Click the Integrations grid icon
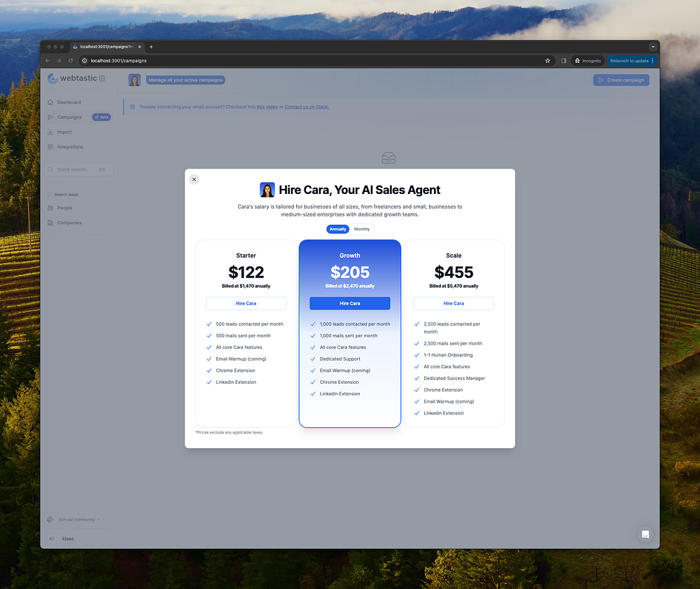Image resolution: width=700 pixels, height=589 pixels. tap(50, 147)
